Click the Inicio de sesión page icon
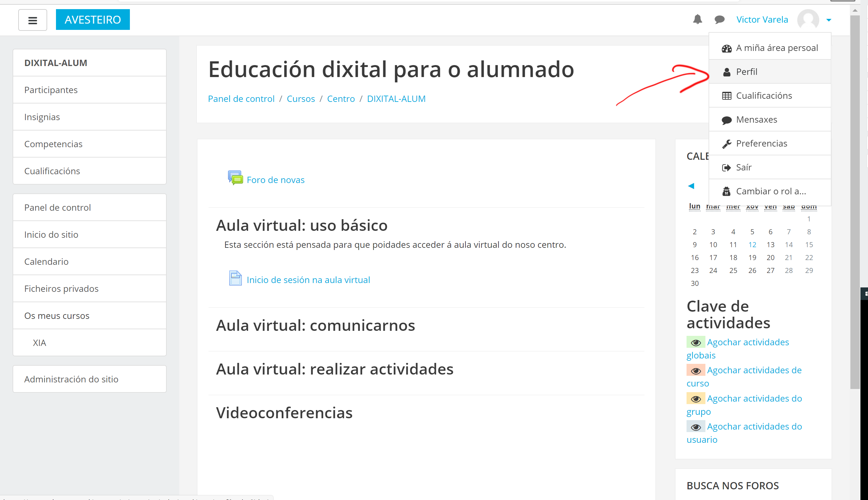This screenshot has height=500, width=868. point(235,278)
